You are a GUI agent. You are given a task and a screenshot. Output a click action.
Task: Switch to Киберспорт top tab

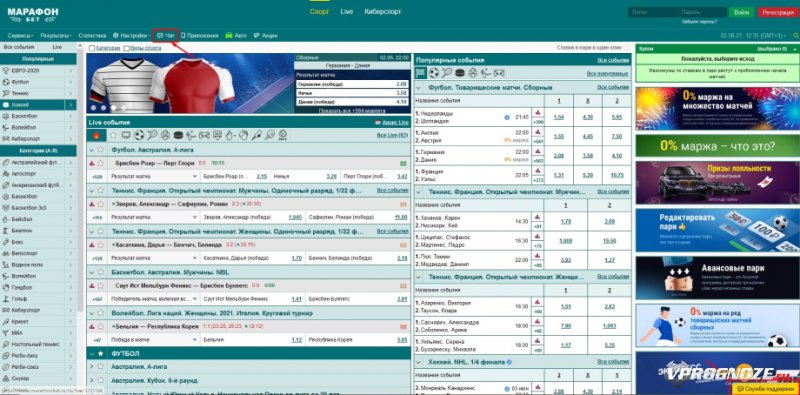[383, 11]
